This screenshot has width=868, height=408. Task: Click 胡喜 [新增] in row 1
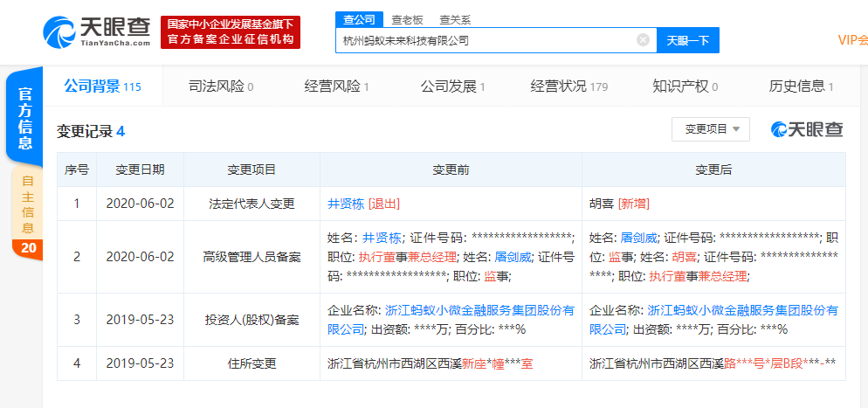619,204
